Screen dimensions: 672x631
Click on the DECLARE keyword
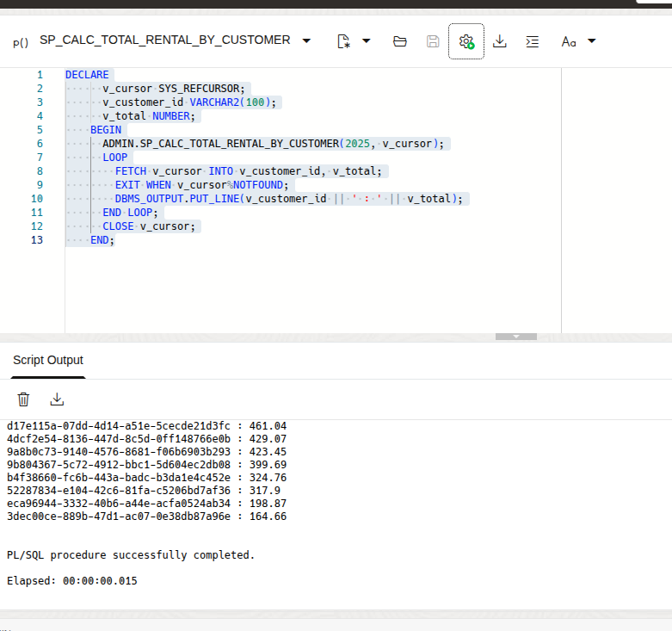pos(87,75)
